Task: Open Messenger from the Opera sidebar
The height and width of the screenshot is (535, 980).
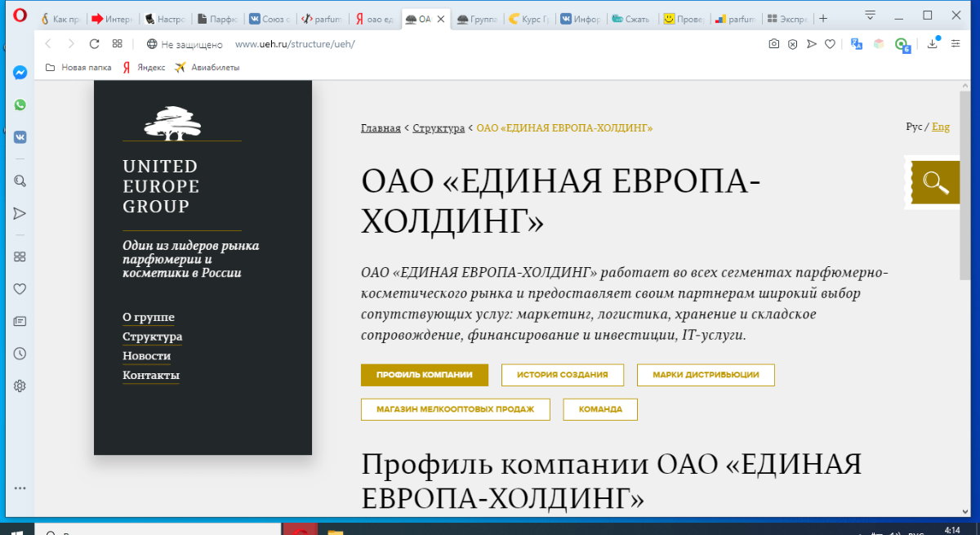Action: [20, 72]
